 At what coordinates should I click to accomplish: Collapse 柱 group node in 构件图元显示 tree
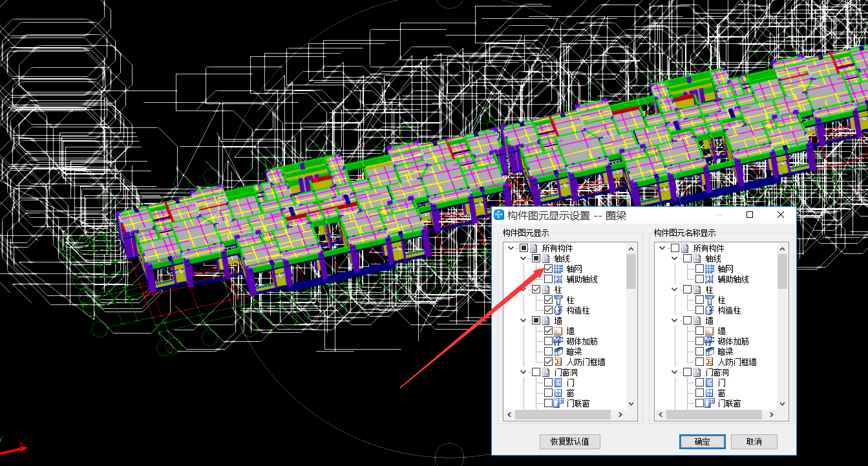[523, 290]
